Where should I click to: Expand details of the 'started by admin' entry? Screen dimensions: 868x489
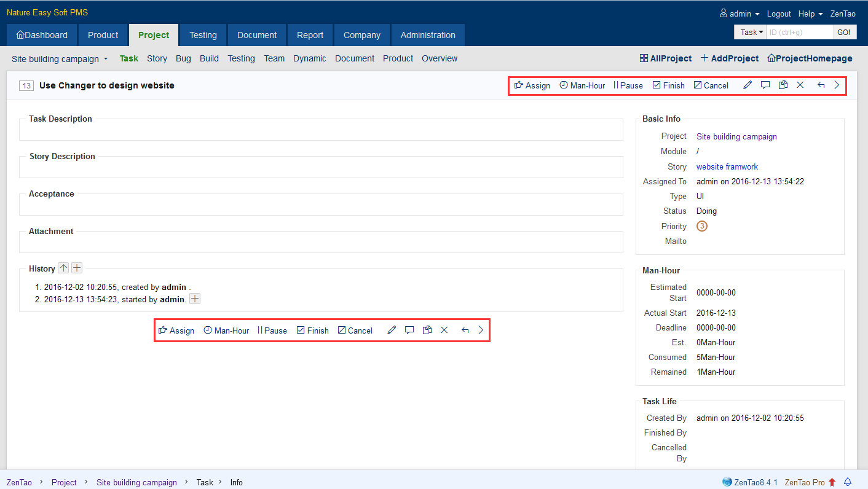click(194, 299)
